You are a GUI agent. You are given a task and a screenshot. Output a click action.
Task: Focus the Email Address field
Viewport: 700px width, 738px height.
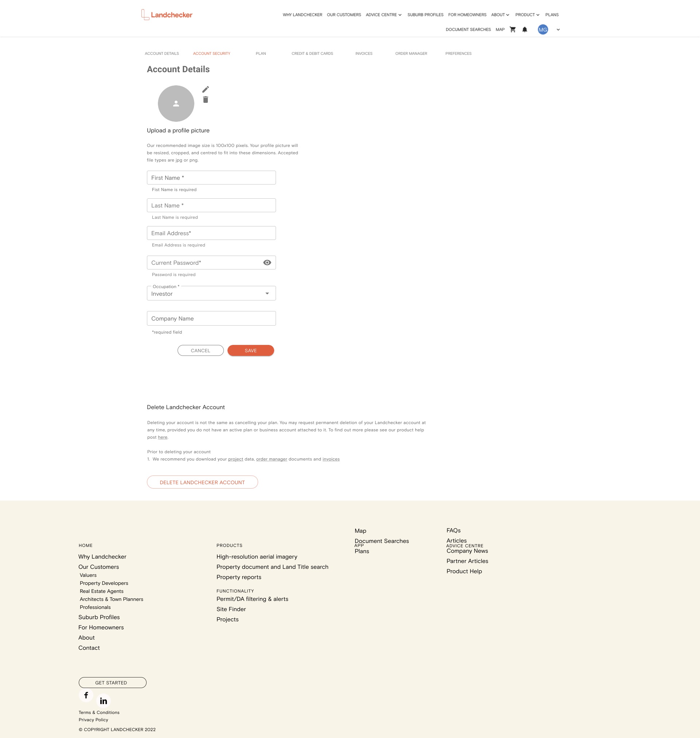click(x=211, y=233)
